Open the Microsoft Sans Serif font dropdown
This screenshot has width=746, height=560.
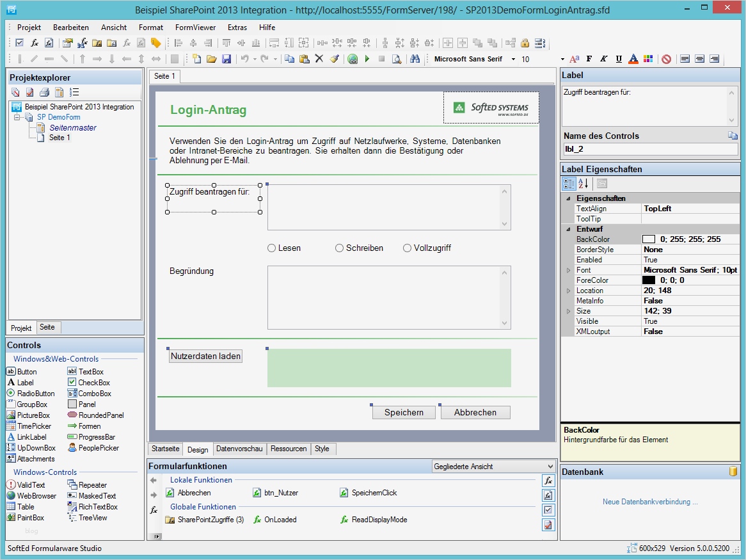[513, 59]
